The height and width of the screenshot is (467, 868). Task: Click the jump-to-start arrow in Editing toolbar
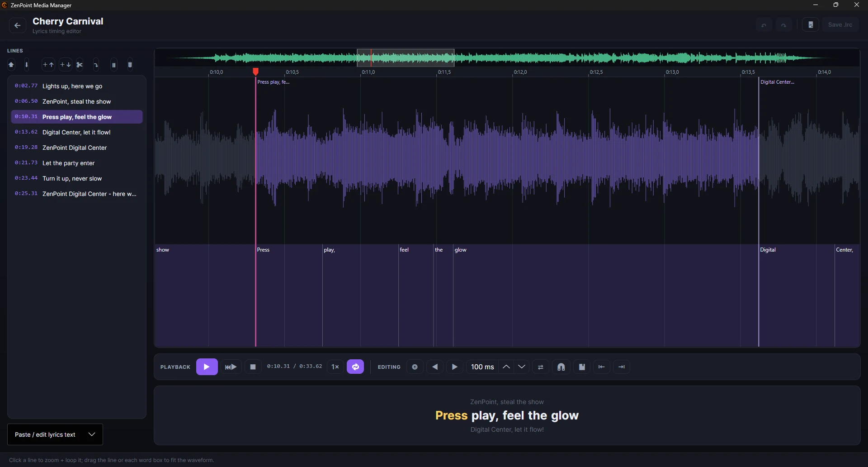point(602,367)
